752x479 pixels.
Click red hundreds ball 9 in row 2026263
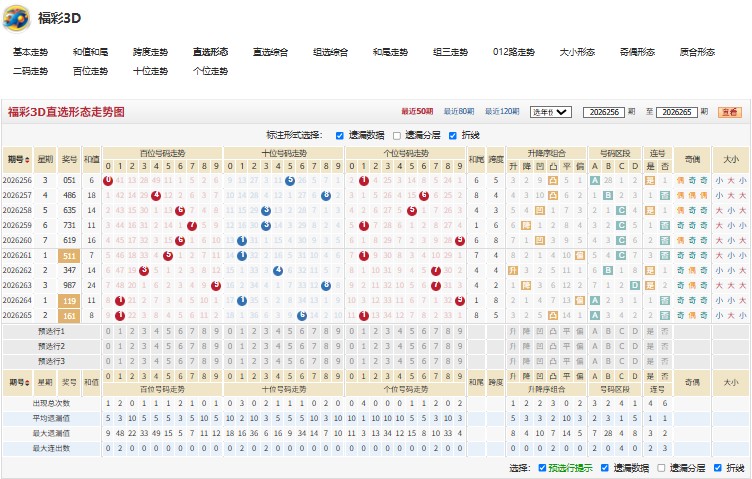coord(216,285)
